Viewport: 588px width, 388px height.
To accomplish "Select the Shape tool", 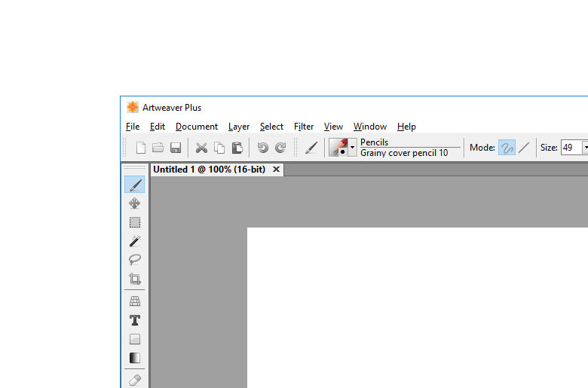I will pos(135,339).
